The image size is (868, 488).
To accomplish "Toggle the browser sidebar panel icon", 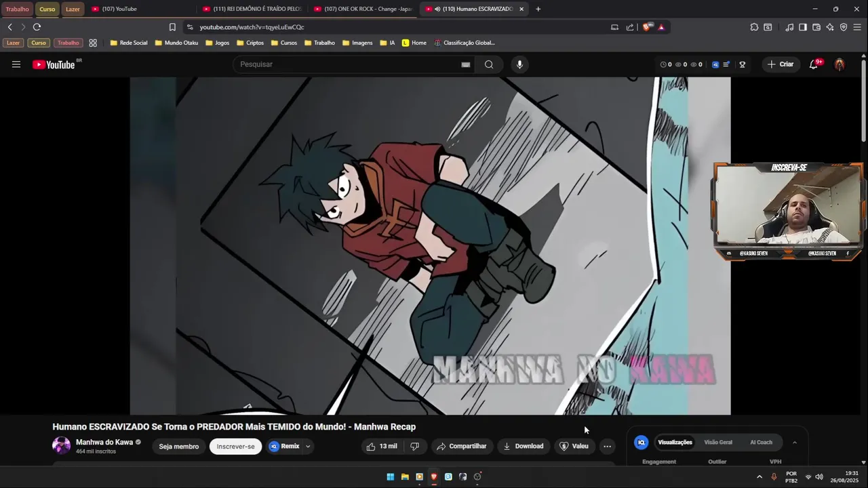I will click(803, 27).
